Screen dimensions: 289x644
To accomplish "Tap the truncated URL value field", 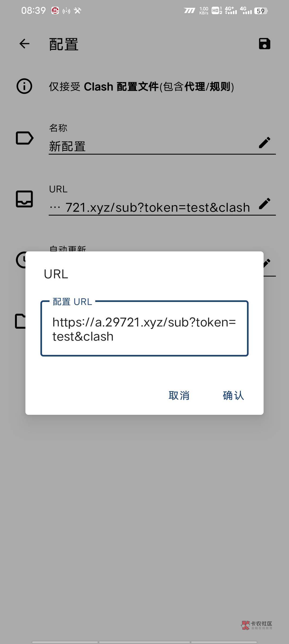I will (x=150, y=207).
